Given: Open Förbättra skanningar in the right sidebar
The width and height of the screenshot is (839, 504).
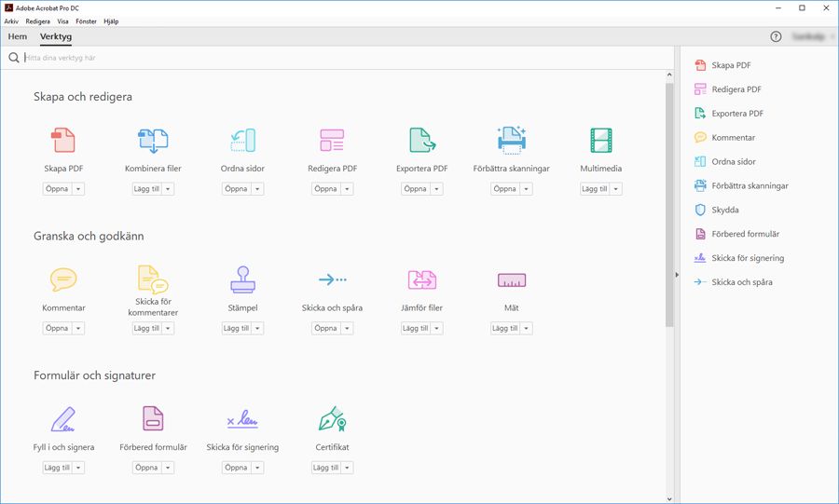Looking at the screenshot, I should (741, 185).
